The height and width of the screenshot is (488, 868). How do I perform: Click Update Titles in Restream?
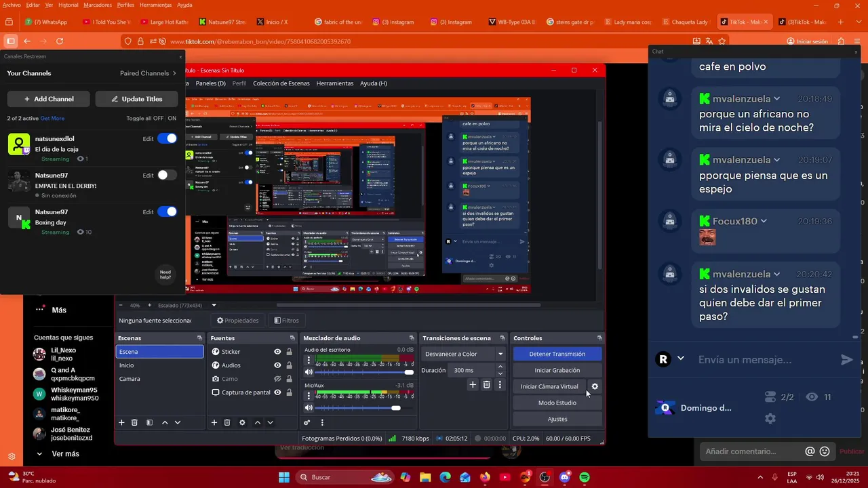click(136, 99)
